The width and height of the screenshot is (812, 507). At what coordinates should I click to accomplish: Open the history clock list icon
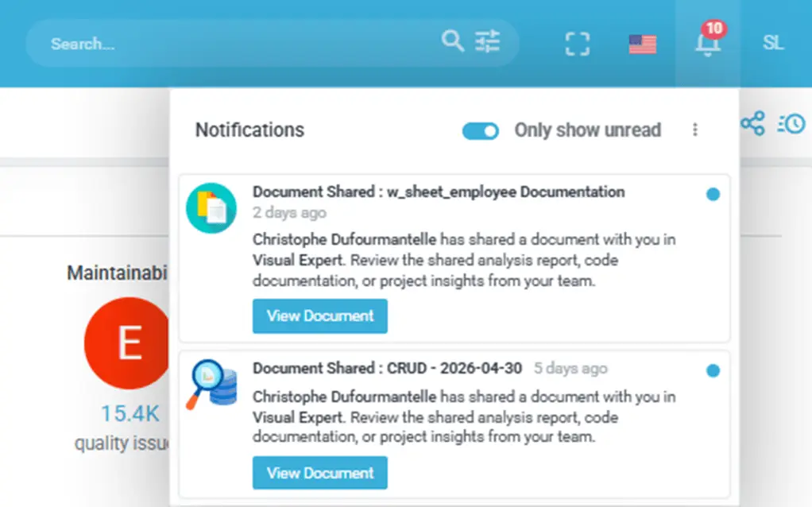point(791,124)
